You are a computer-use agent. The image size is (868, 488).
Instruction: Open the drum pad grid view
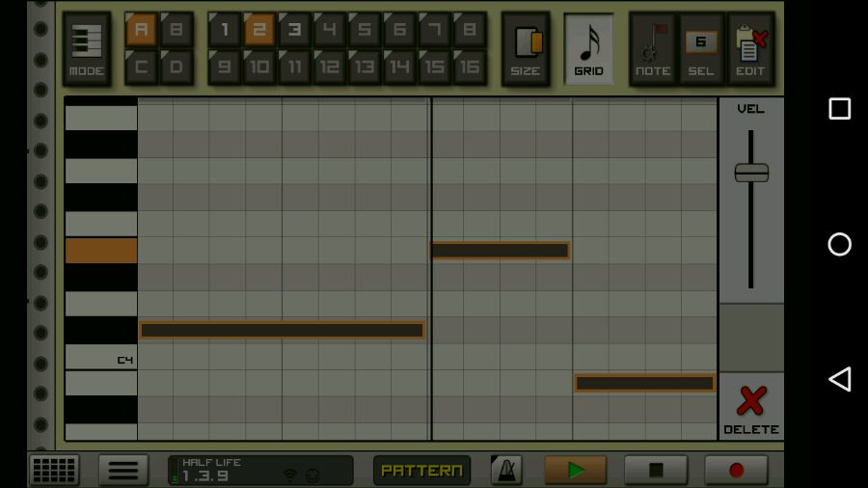pyautogui.click(x=54, y=471)
